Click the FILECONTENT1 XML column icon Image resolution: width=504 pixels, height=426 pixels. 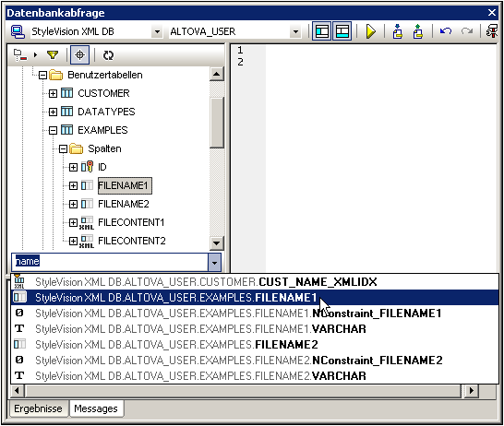pos(87,223)
